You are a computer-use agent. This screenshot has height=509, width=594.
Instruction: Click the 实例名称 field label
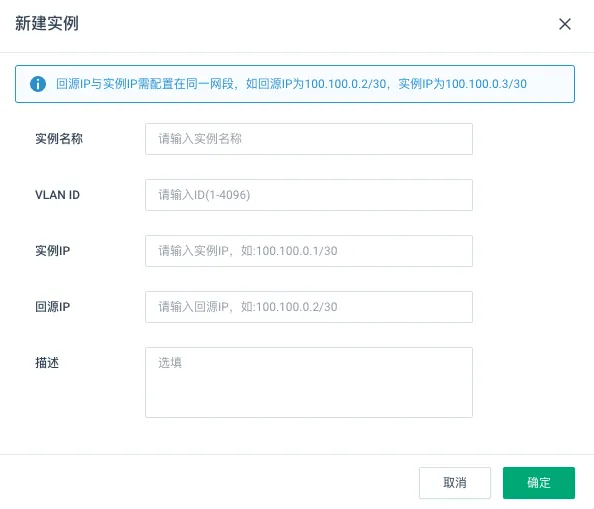tap(59, 139)
